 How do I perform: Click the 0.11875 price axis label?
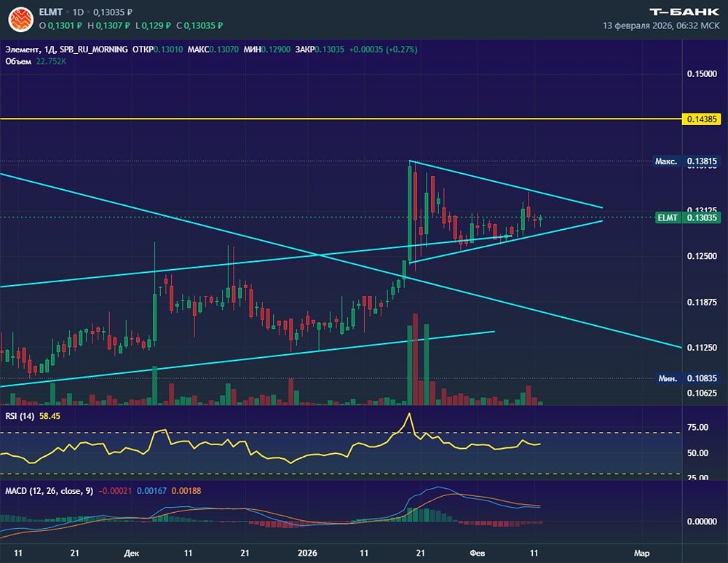[x=702, y=302]
